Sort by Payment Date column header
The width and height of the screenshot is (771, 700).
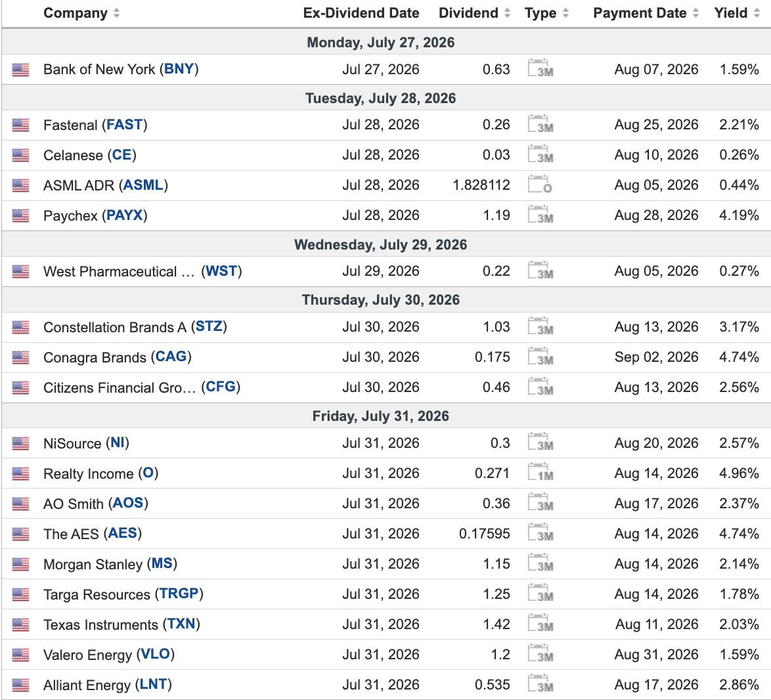click(x=646, y=12)
